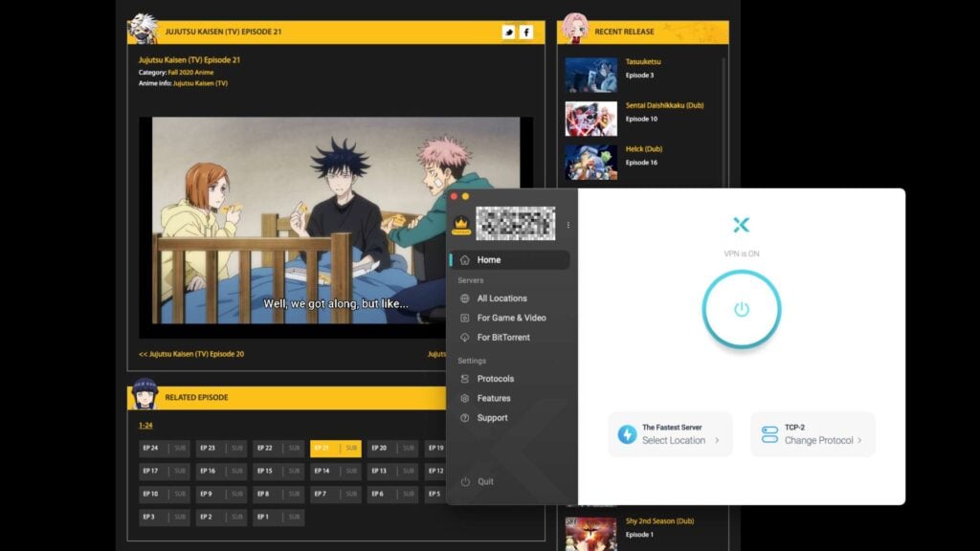Image resolution: width=980 pixels, height=551 pixels.
Task: Close the VPN window with the red button
Action: click(454, 197)
